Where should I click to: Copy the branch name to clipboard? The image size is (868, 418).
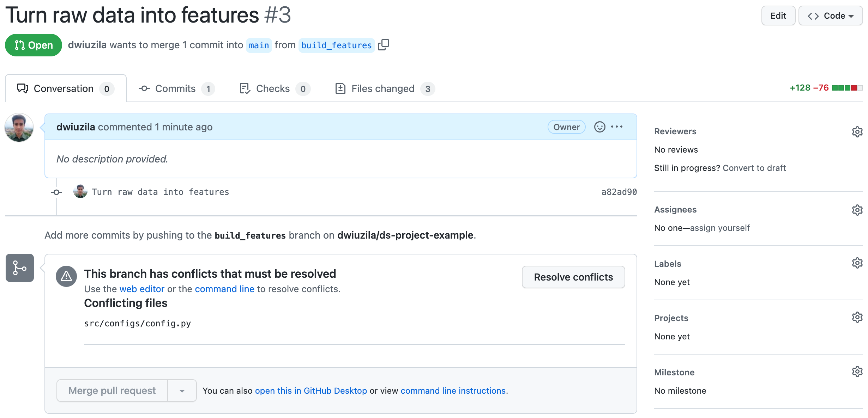click(x=384, y=45)
